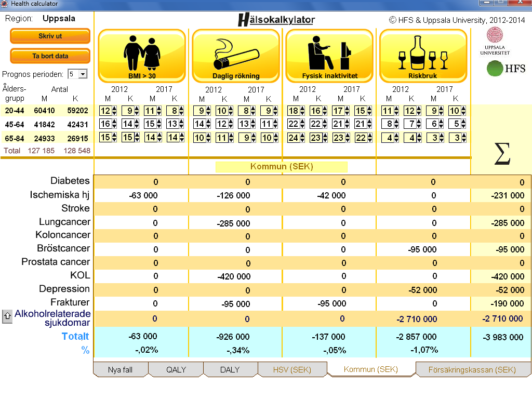
Task: Switch to the HSV (SEK) tab
Action: pyautogui.click(x=292, y=369)
